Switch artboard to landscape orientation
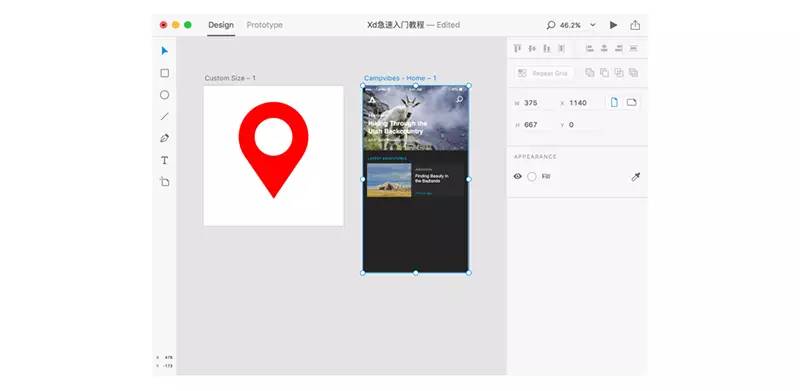800x391 pixels. click(632, 103)
